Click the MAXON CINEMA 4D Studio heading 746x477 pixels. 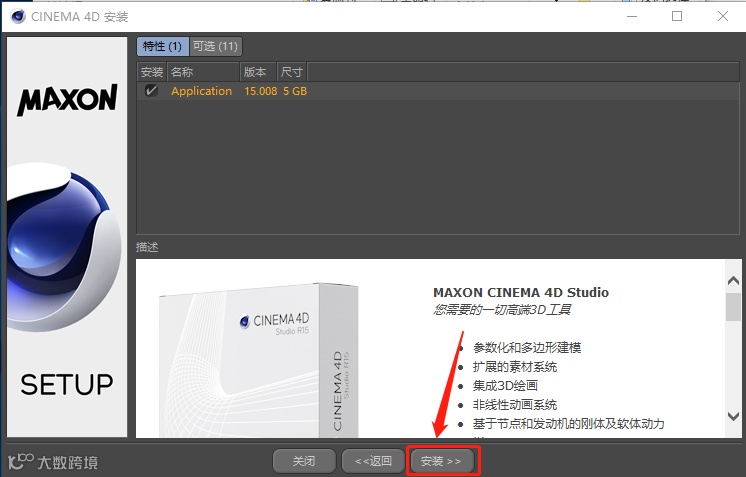pyautogui.click(x=520, y=292)
